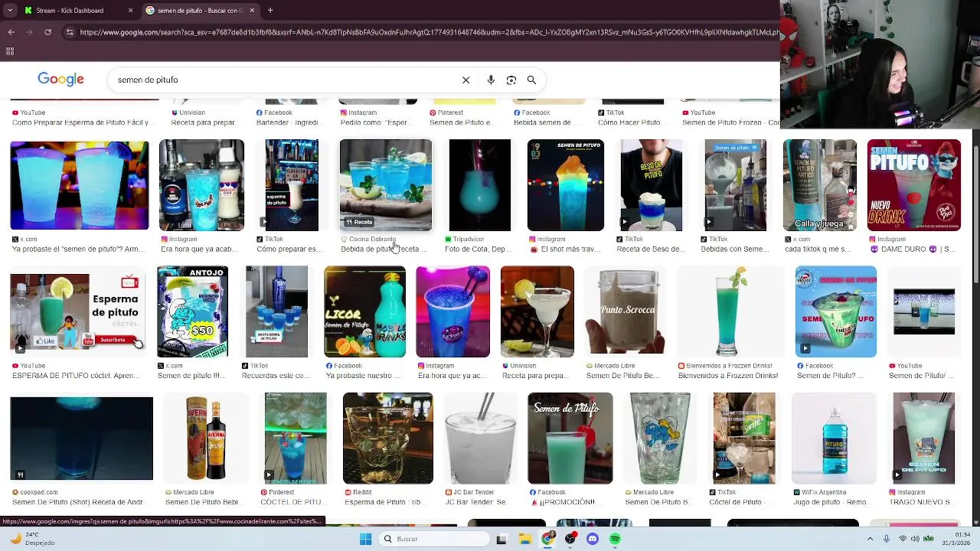This screenshot has width=980, height=551.
Task: Open the LICOR Mobile Drinks bottle thumbnail
Action: [x=365, y=311]
